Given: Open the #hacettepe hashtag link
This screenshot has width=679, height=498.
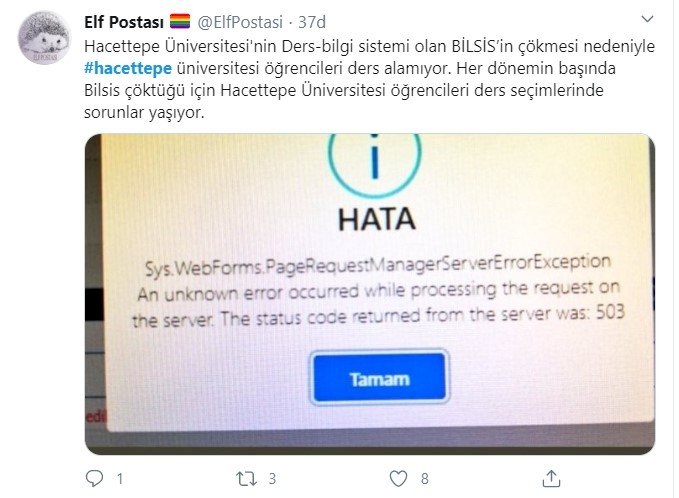Looking at the screenshot, I should pos(128,68).
